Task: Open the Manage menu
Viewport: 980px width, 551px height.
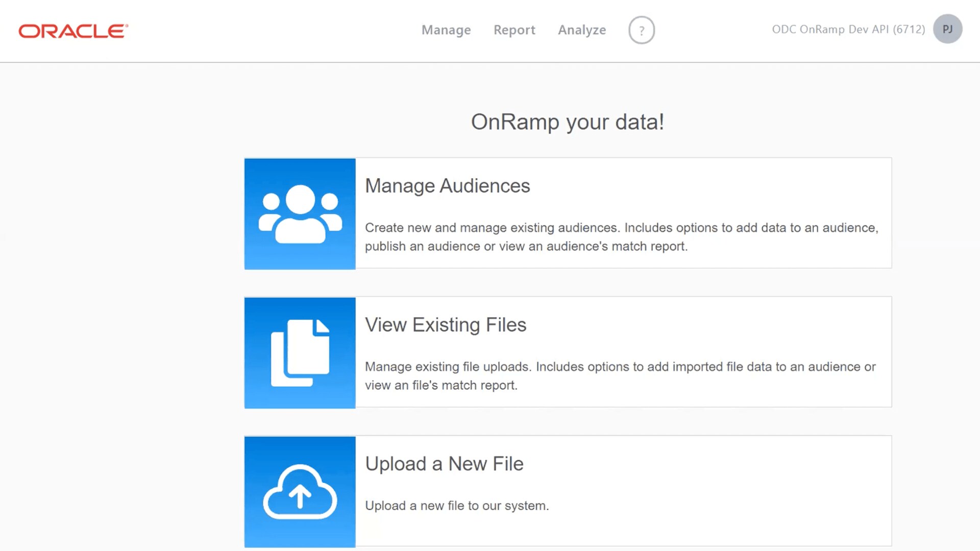Action: [446, 30]
